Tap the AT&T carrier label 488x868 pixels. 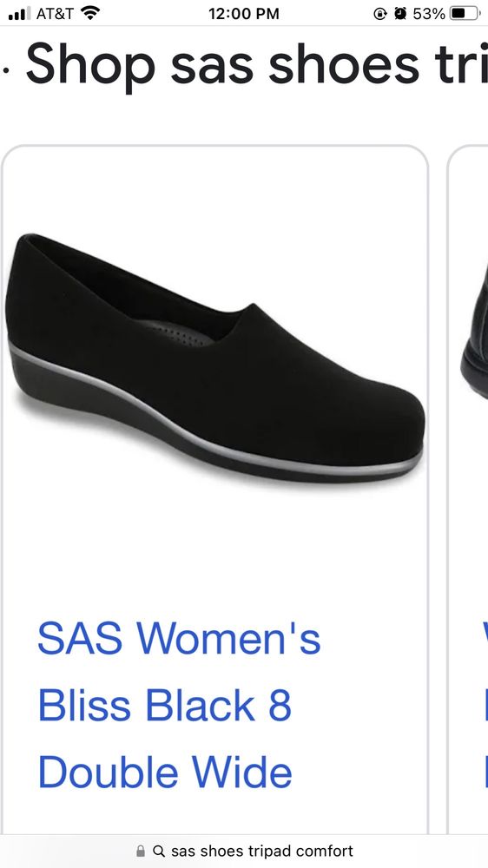(55, 14)
